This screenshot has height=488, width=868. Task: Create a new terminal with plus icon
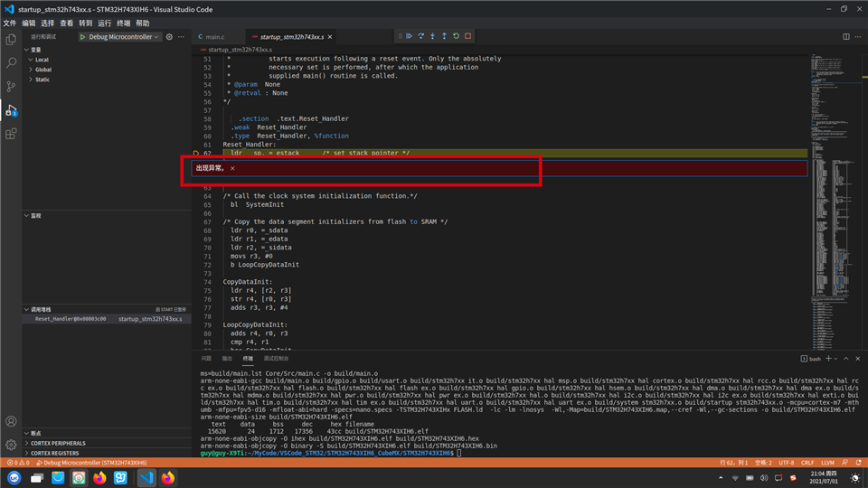click(828, 359)
